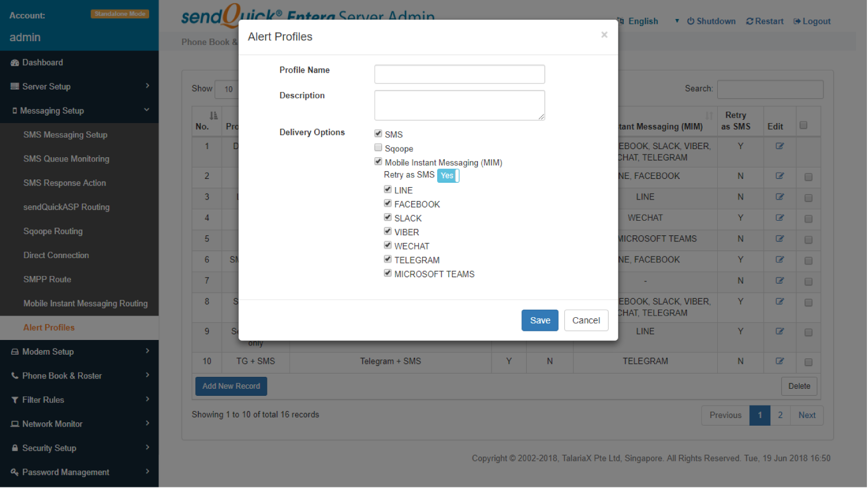Click the Security Setup lock icon

click(15, 448)
